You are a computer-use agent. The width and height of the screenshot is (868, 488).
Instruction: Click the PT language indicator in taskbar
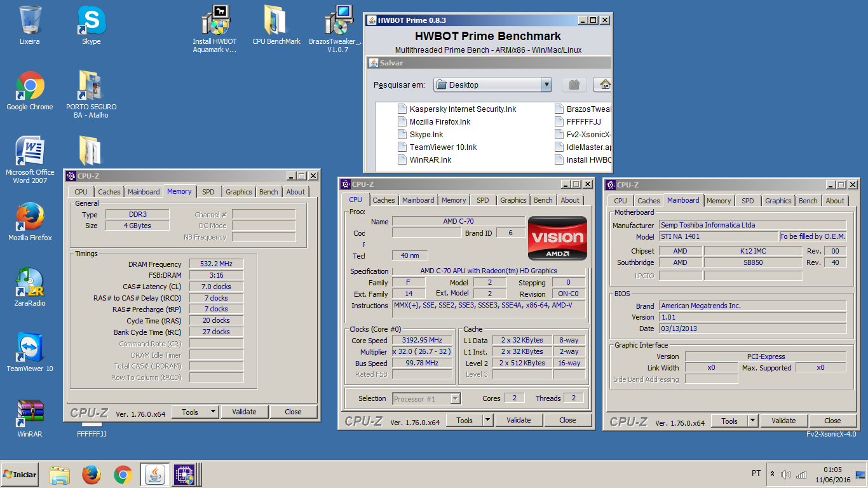[756, 473]
